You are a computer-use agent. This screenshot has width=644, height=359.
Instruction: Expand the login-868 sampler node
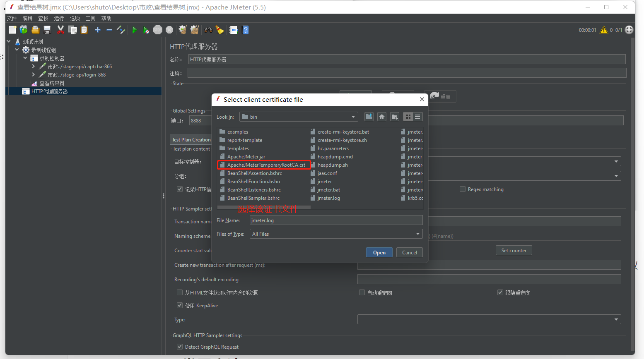[34, 74]
